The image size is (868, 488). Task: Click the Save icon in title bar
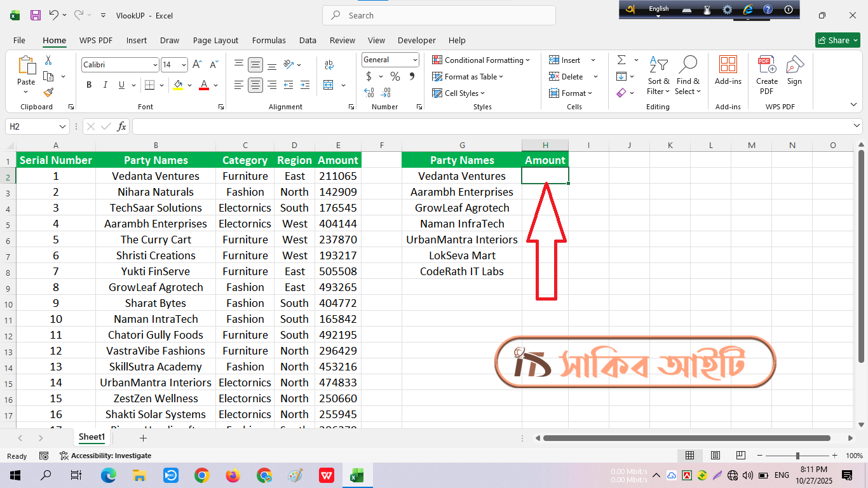[36, 15]
